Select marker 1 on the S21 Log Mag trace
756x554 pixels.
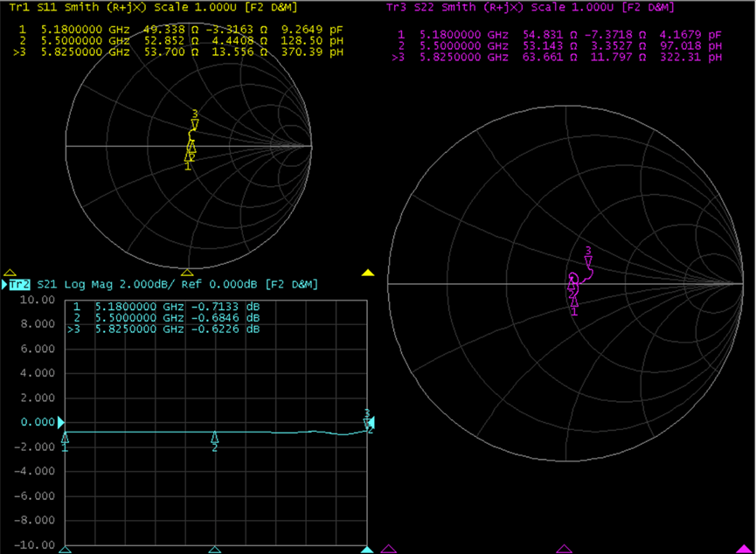66,439
